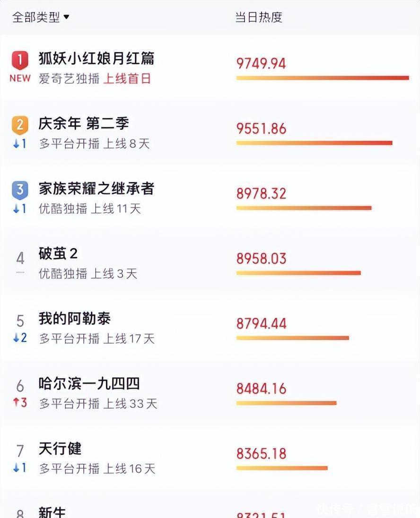The image size is (420, 518).
Task: Open the 狐妖小红娘月红篇 title
Action: tap(96, 59)
